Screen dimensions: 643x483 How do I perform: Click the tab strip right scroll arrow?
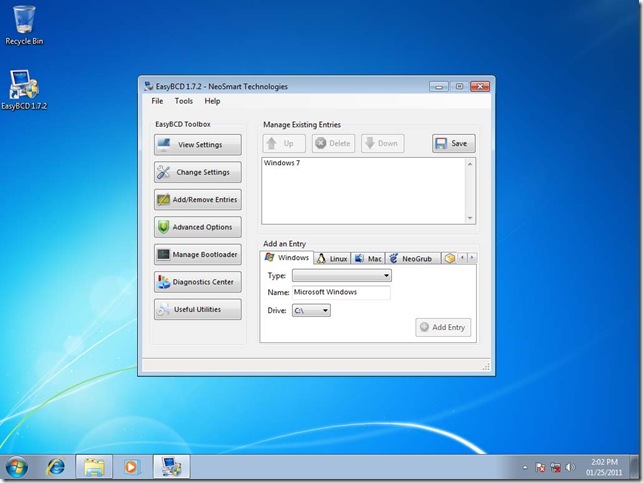472,257
